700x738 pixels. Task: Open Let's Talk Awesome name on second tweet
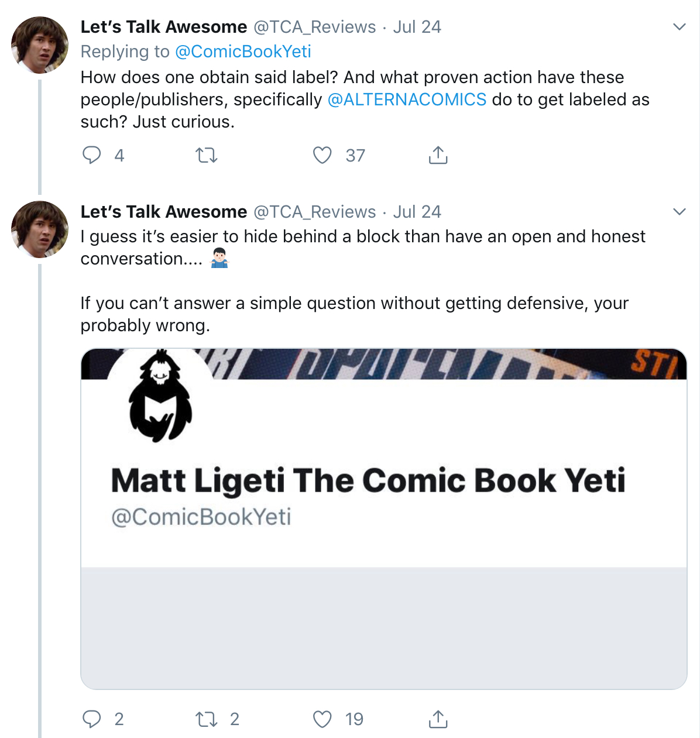tap(164, 212)
